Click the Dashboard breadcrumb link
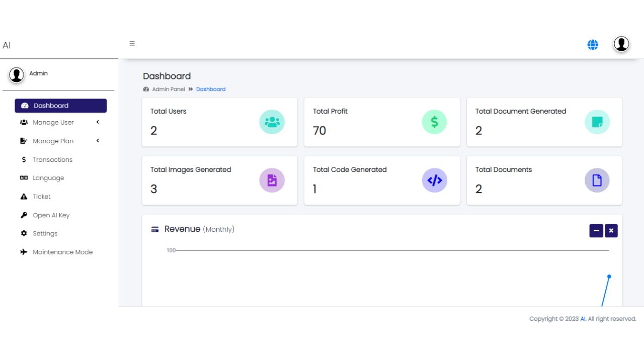Image resolution: width=644 pixels, height=362 pixels. 211,89
